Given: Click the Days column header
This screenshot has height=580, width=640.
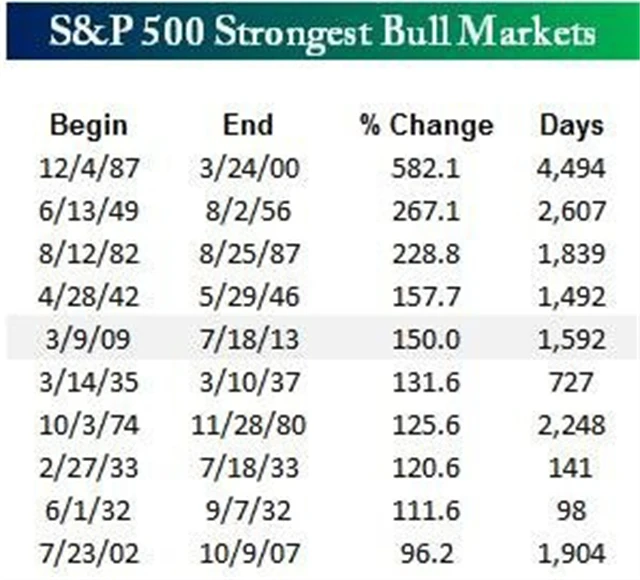Looking at the screenshot, I should [x=572, y=125].
